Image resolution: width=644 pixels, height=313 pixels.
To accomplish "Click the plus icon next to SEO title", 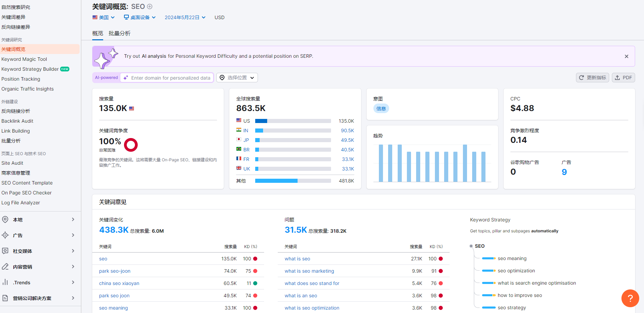I will pyautogui.click(x=150, y=6).
